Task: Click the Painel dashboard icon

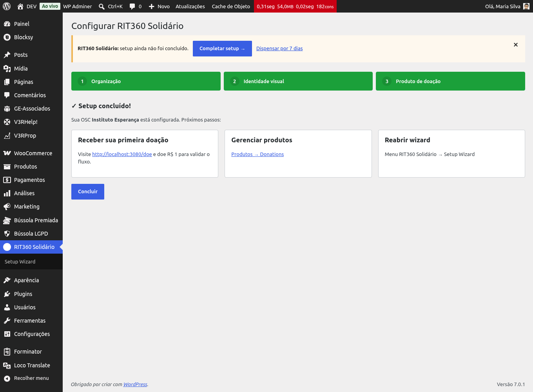Action: click(7, 24)
